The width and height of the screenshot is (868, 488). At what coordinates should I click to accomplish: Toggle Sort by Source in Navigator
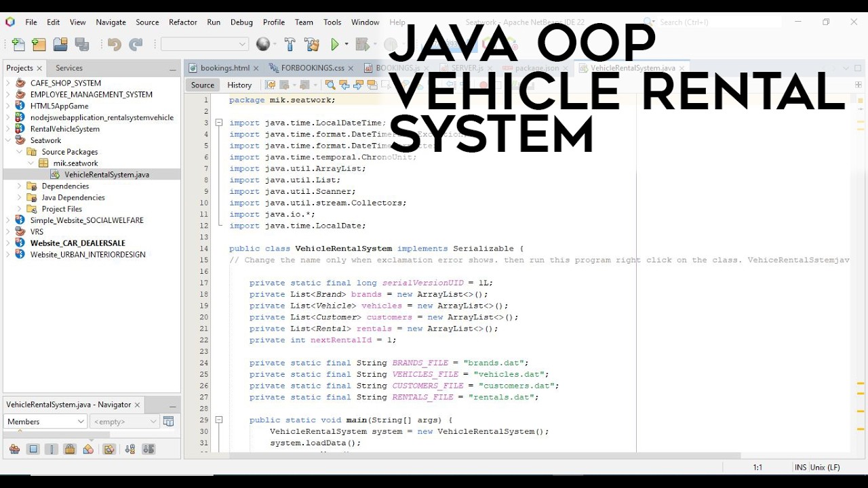(149, 449)
